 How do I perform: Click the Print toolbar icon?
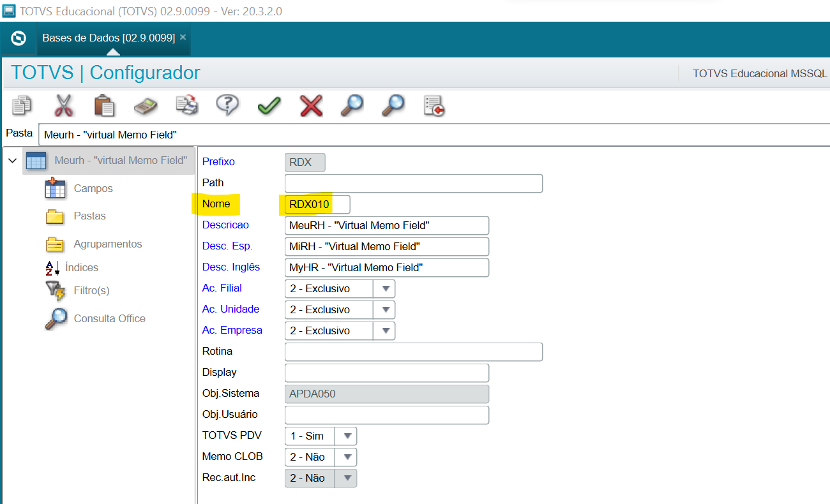186,105
